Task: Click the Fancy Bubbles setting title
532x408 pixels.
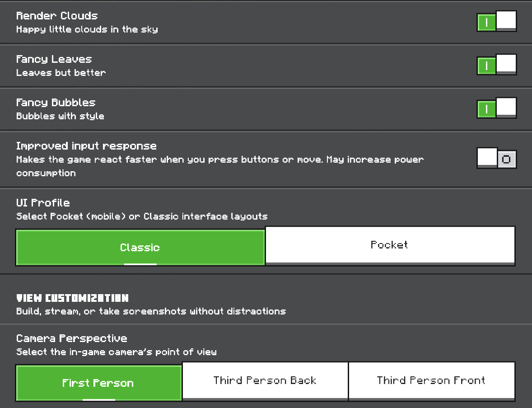Action: 56,103
